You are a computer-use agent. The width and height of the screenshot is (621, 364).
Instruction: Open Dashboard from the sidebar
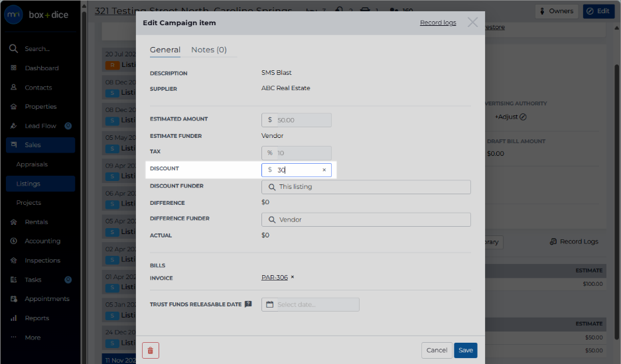(41, 68)
